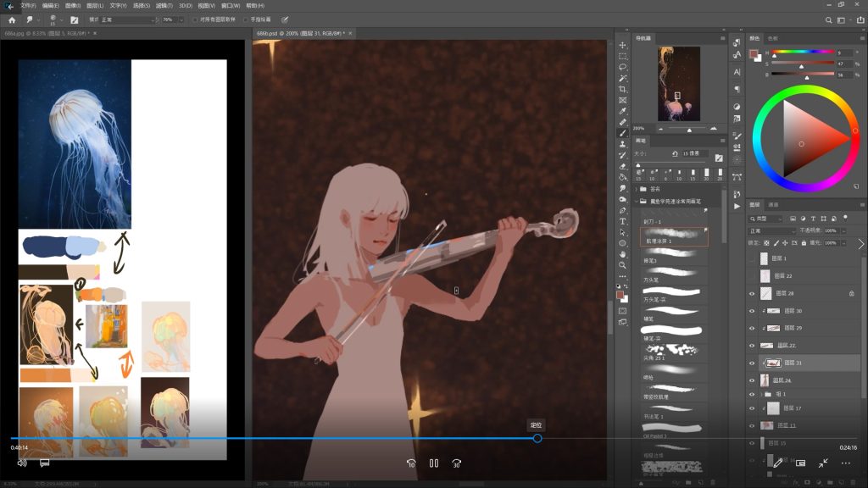The height and width of the screenshot is (488, 868).
Task: Expand the 魔鬼学苑速涂常用画笔 brush folder
Action: tap(637, 202)
